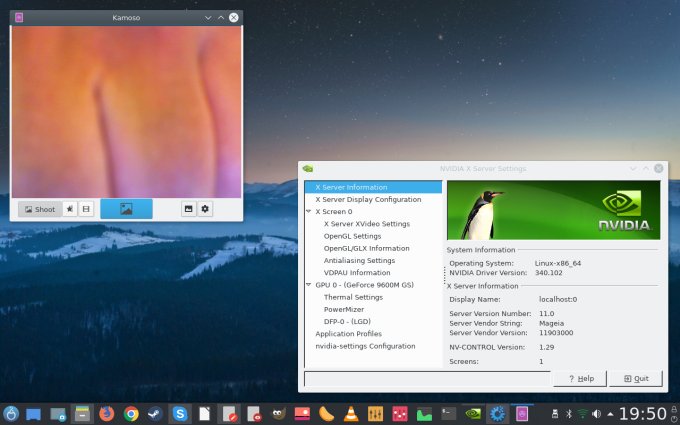This screenshot has height=425, width=680.
Task: Select Antialiasing Settings entry
Action: click(x=359, y=260)
